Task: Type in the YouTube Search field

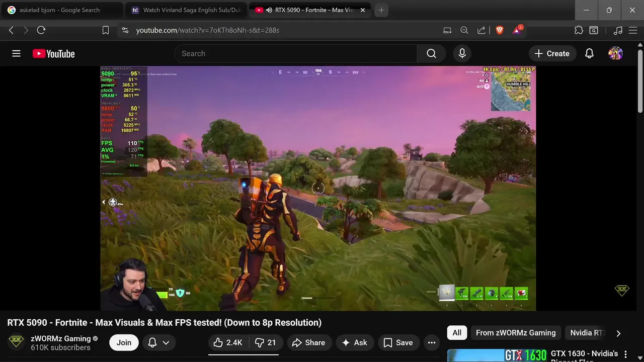Action: point(296,53)
